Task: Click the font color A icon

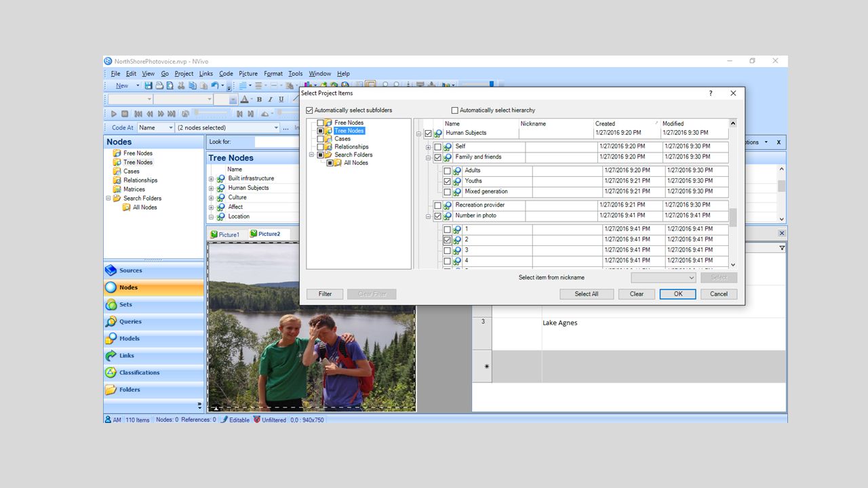Action: 244,100
